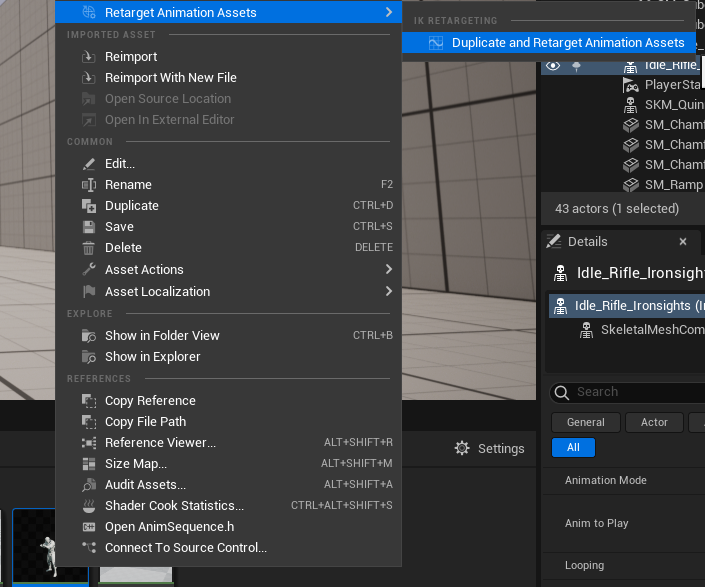Choose Delete from the context menu

[228, 248]
